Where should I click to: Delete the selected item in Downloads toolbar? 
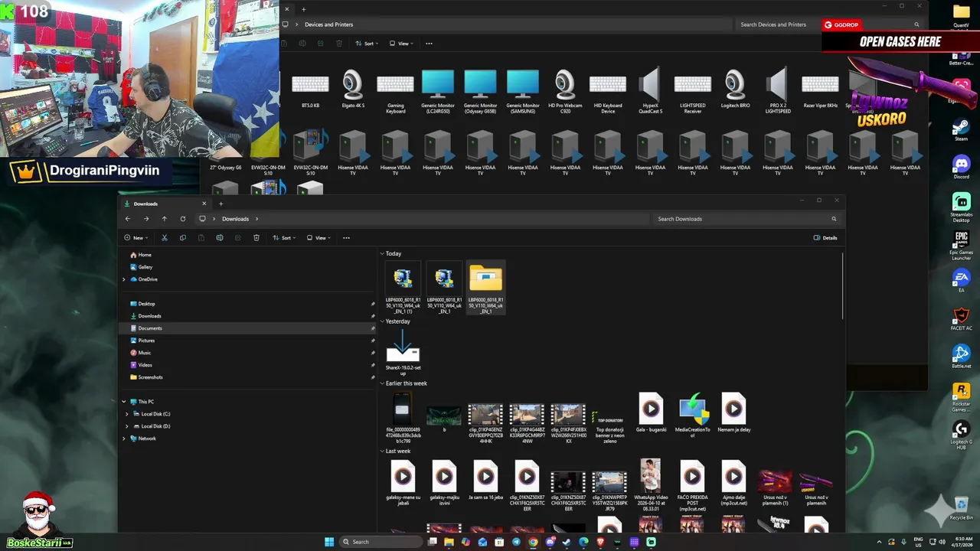[x=256, y=238]
